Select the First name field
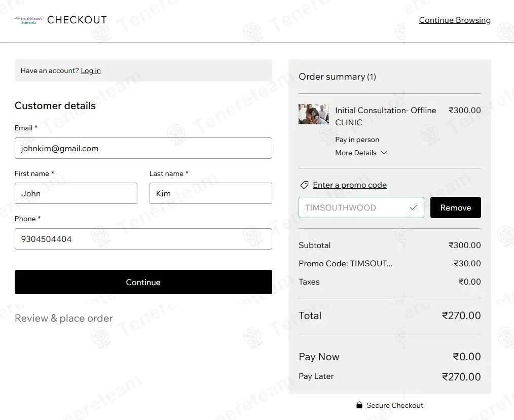This screenshot has height=420, width=514. [76, 193]
